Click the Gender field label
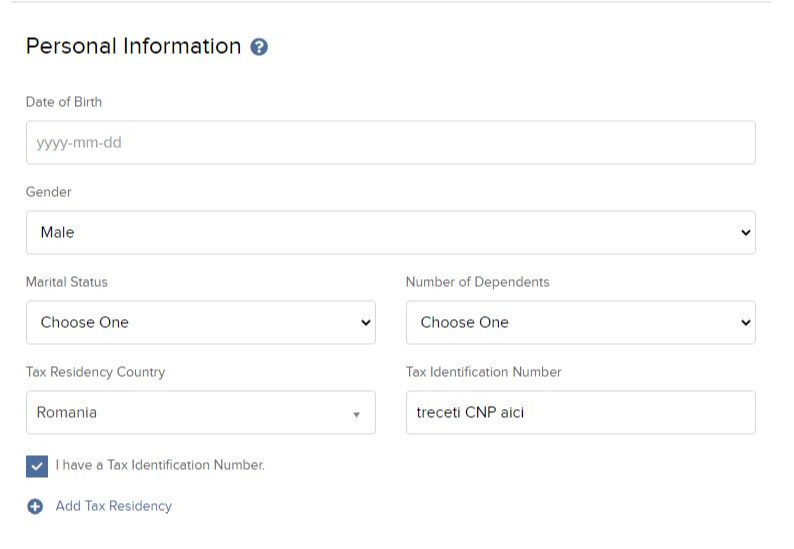794x549 pixels. pos(49,192)
